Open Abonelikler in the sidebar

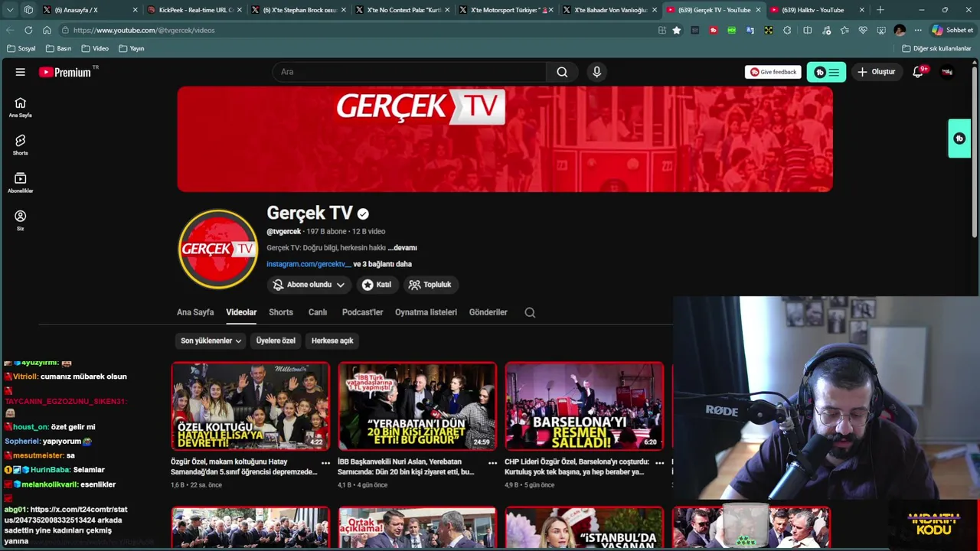[21, 182]
